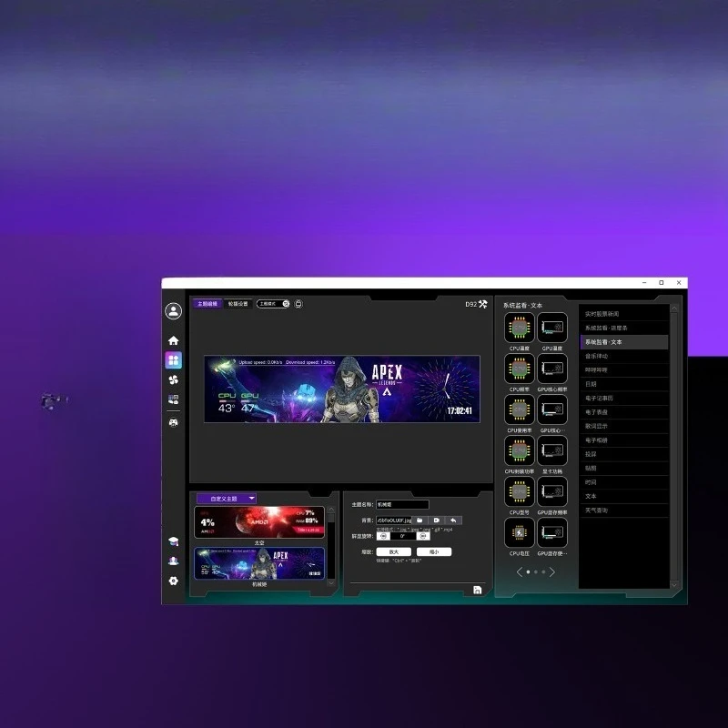Browse background file with folder icon
The height and width of the screenshot is (728, 728).
click(420, 521)
